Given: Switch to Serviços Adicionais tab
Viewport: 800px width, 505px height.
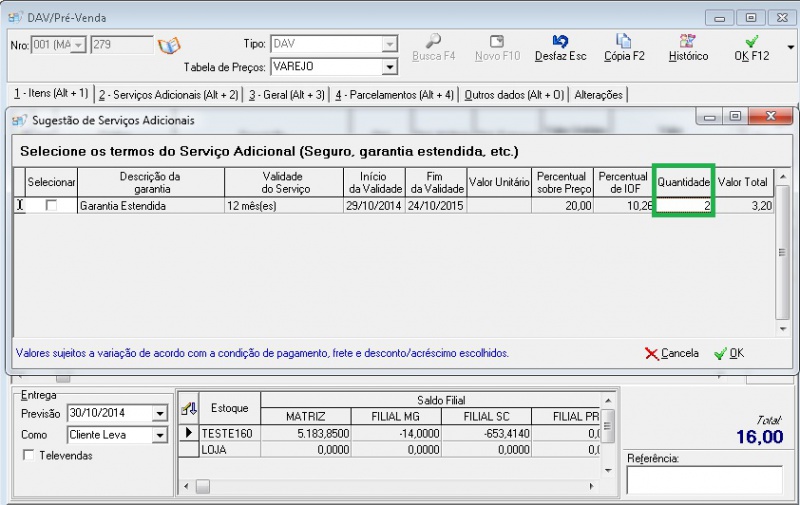Looking at the screenshot, I should click(168, 95).
